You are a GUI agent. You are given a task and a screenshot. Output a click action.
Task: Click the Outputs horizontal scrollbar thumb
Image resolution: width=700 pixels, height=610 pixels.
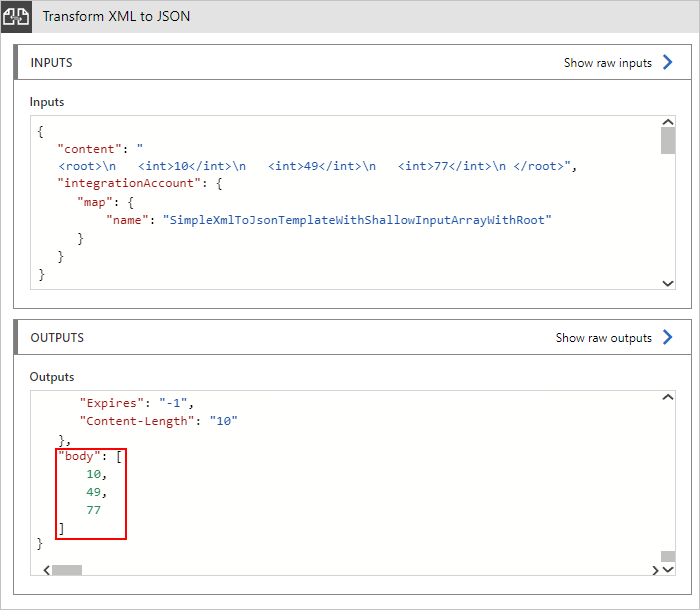click(x=67, y=569)
